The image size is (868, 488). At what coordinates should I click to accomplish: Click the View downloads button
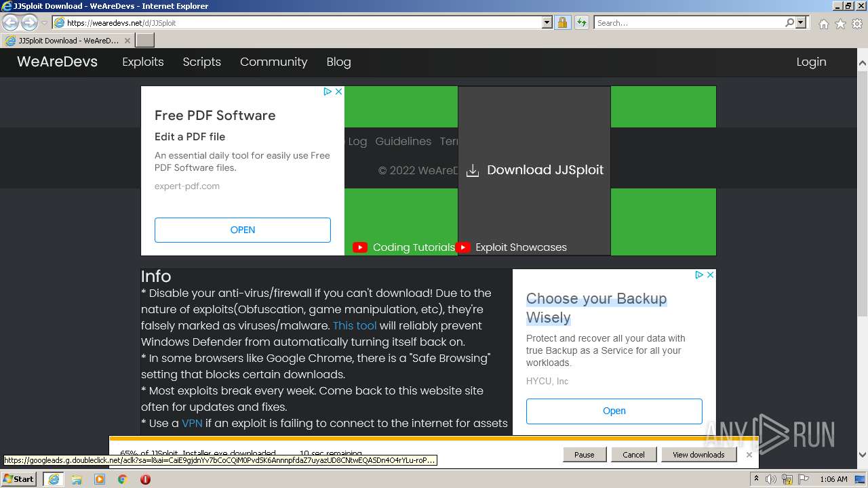click(698, 455)
